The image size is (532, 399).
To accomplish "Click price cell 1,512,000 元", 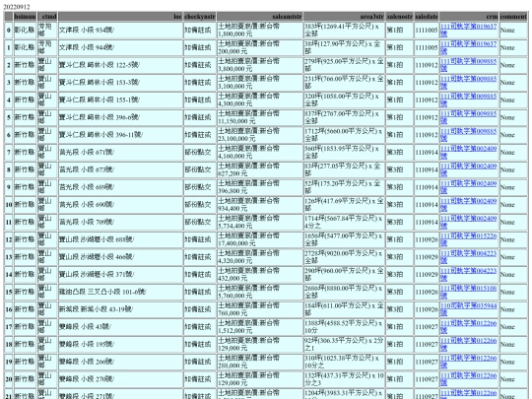I will click(259, 327).
